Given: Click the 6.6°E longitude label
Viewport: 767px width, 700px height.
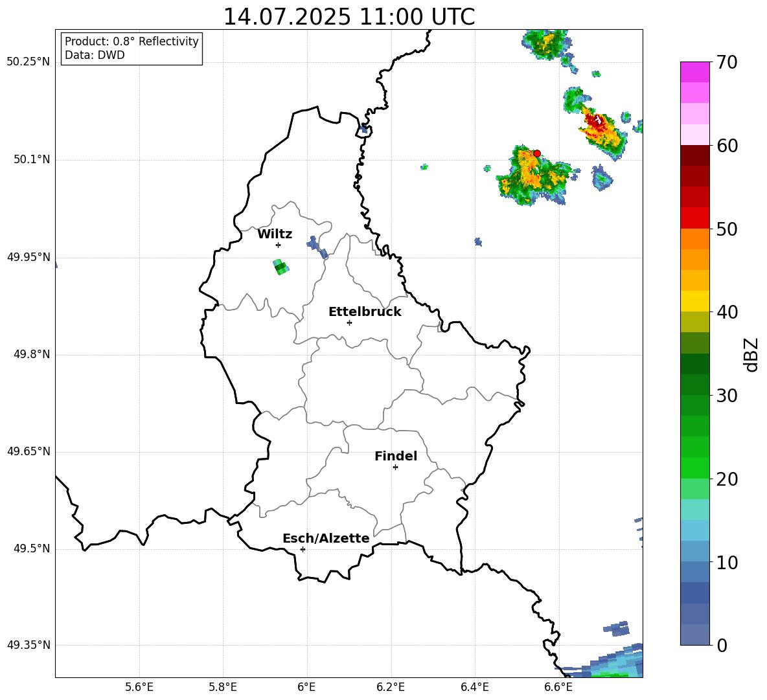Looking at the screenshot, I should click(558, 687).
